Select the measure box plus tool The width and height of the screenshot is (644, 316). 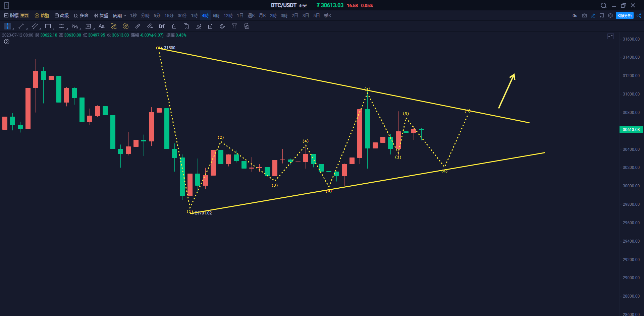tap(88, 26)
